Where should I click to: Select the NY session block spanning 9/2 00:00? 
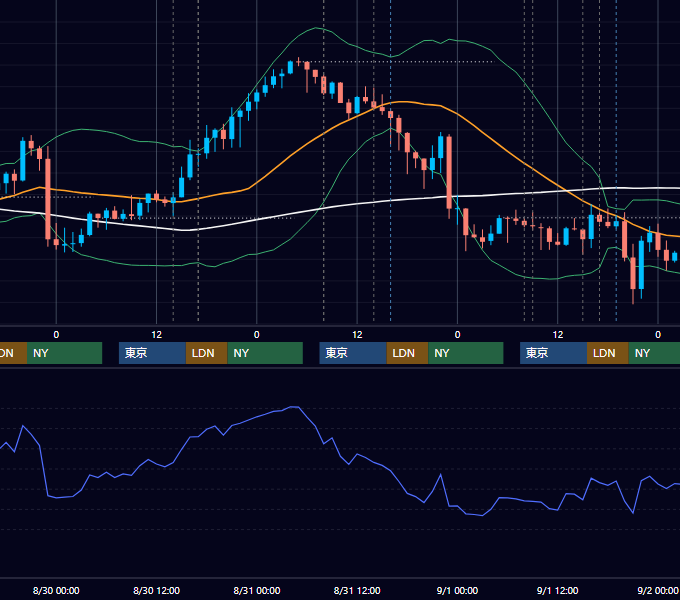(654, 353)
